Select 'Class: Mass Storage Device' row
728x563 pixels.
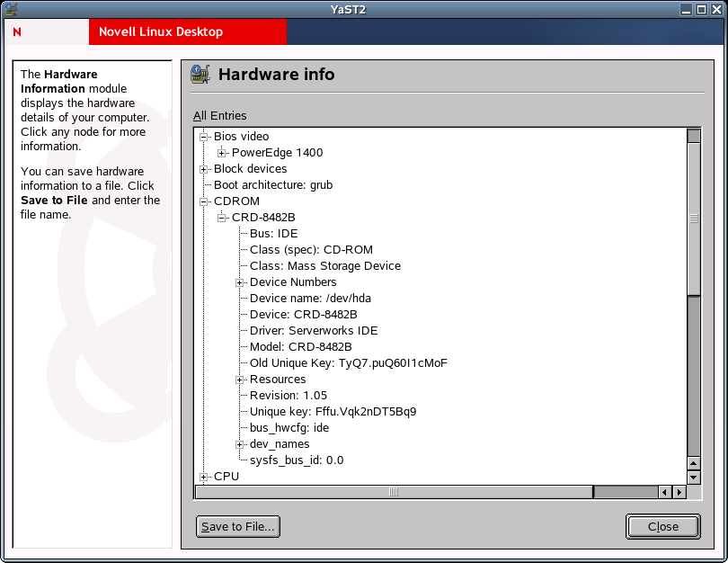325,266
